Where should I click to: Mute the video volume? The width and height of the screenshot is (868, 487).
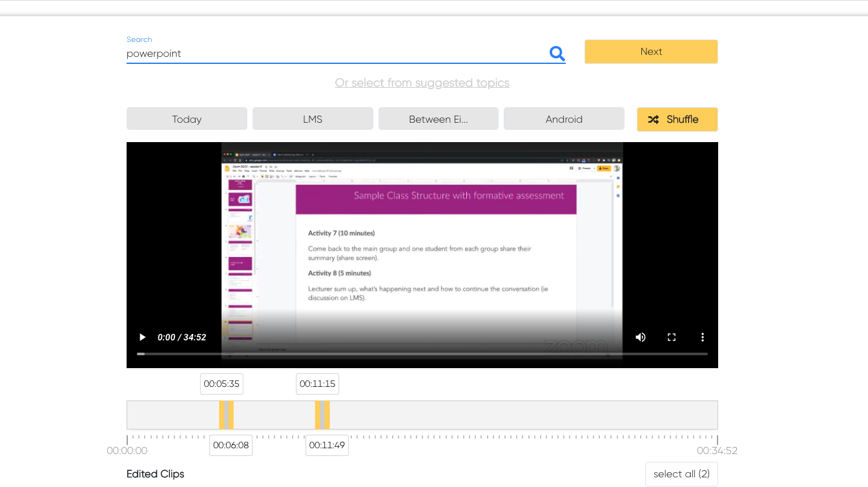point(640,337)
